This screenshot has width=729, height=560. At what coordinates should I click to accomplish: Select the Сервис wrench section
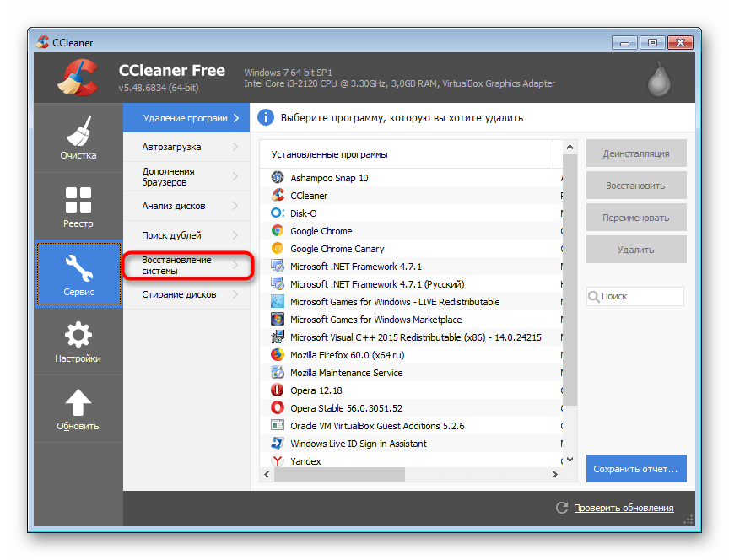(78, 274)
